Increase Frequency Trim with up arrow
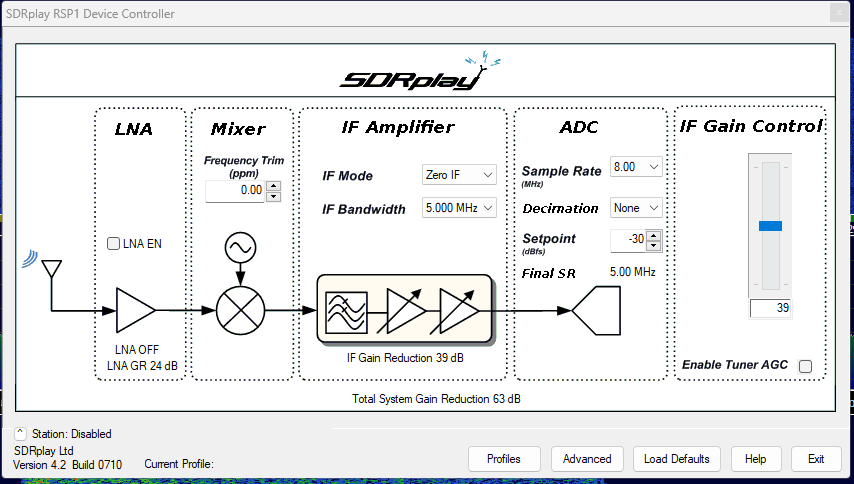 pos(273,186)
